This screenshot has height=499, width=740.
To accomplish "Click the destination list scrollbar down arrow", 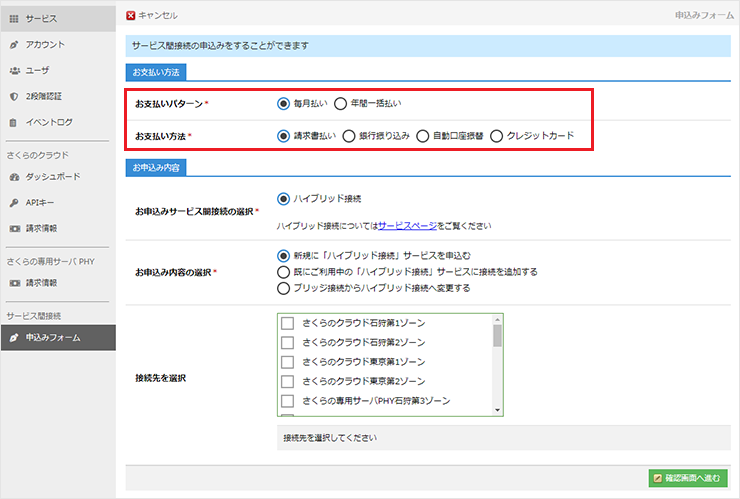I will pos(497,409).
